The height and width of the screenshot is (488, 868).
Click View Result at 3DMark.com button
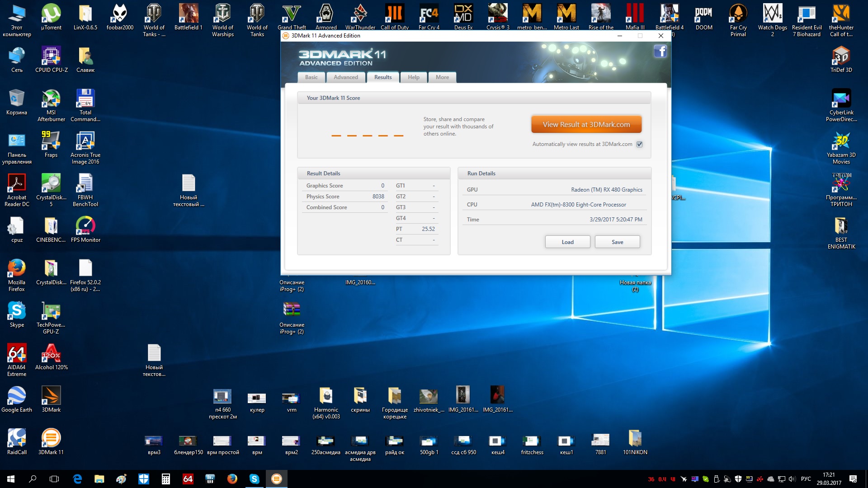click(586, 125)
